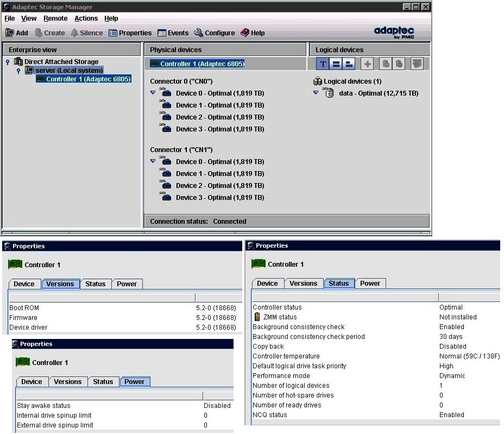Switch to Device tab in Boot ROM Properties window
Screen dimensions: 504x434
(x=24, y=284)
